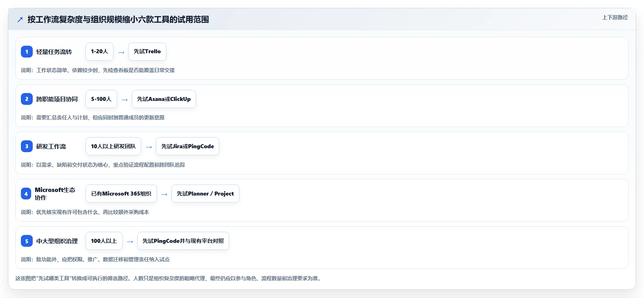
Task: Click the Microsoft生态协作 label
Action: pyautogui.click(x=55, y=194)
